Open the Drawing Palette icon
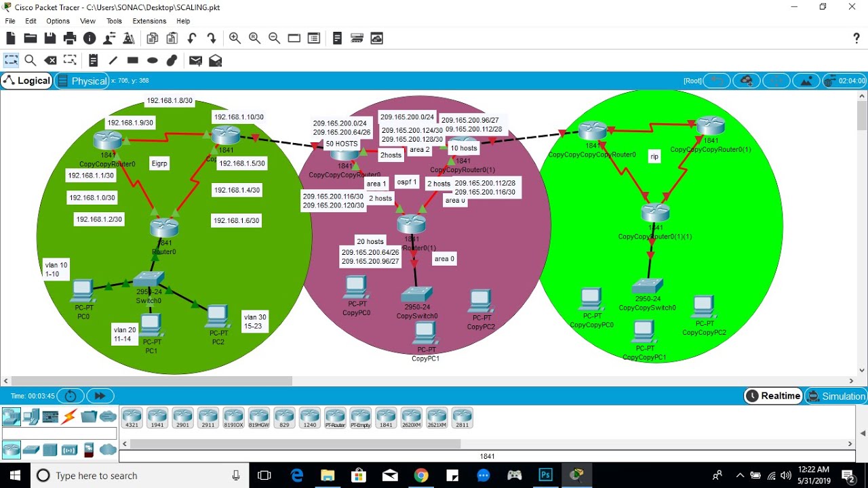868x488 pixels. [x=294, y=39]
